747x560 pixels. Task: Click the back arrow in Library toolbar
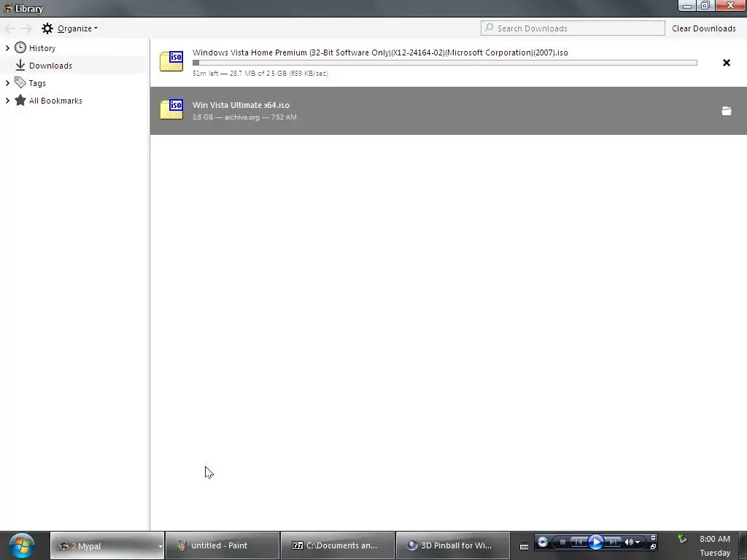[10, 28]
